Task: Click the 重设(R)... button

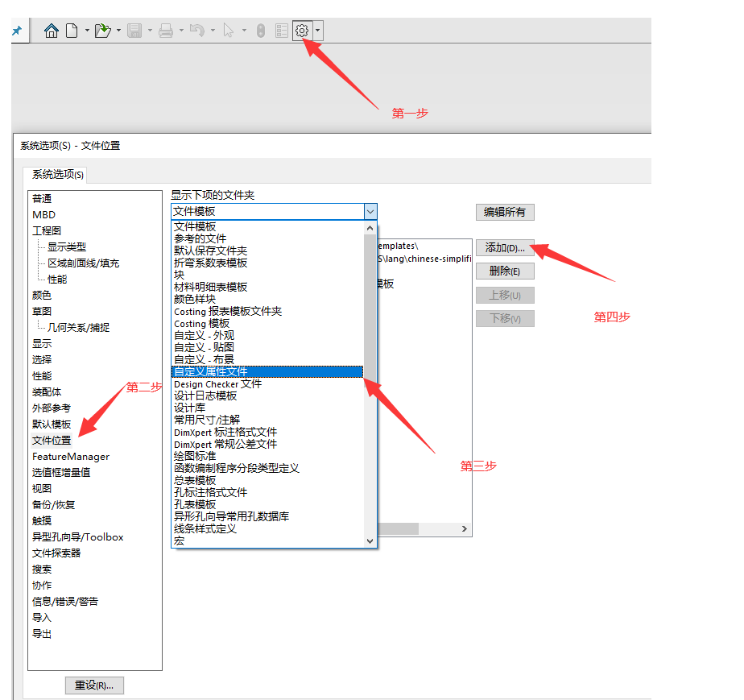Action: coord(94,686)
